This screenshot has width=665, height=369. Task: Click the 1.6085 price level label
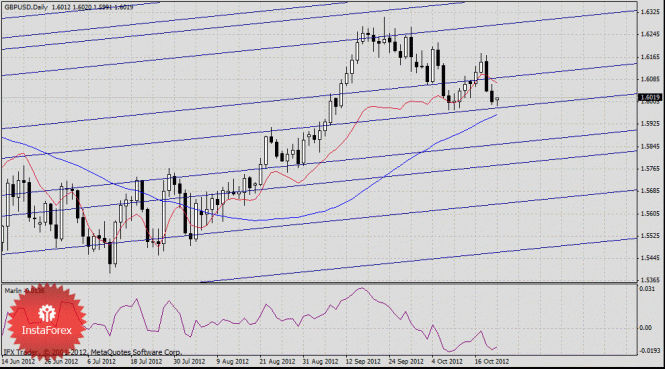point(651,79)
